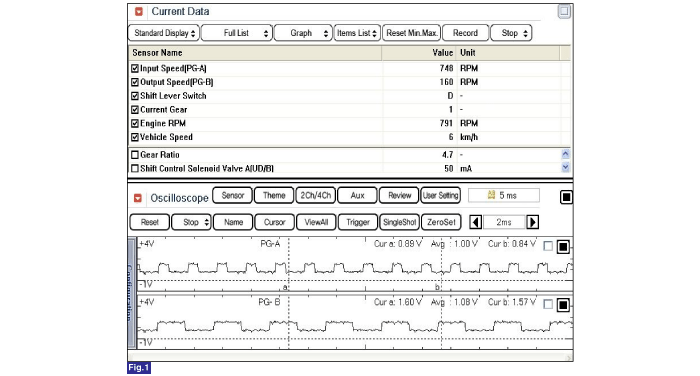The height and width of the screenshot is (376, 700).
Task: Check Shift Control Solenoid Valve A checkbox
Action: [x=135, y=168]
